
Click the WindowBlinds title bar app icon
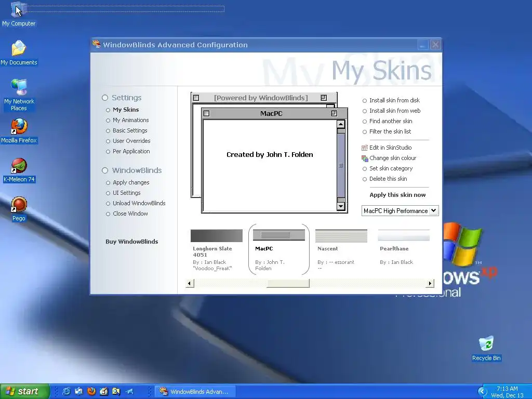click(x=96, y=44)
